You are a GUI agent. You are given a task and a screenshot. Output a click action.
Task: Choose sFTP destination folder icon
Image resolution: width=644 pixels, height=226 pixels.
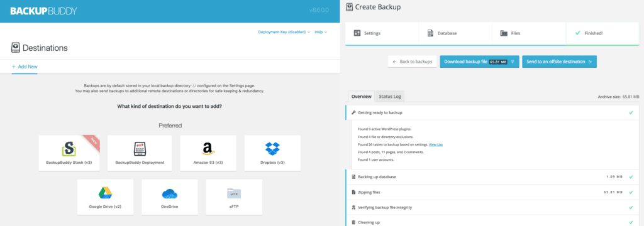click(234, 193)
